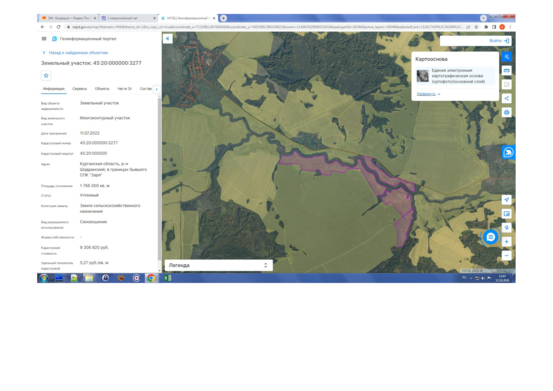
Task: Open the share map icon
Action: pos(507,98)
